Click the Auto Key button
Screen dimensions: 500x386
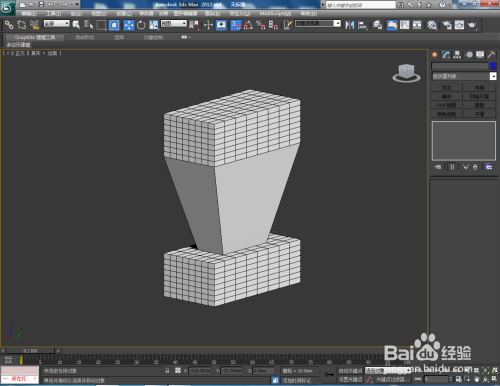click(x=350, y=370)
